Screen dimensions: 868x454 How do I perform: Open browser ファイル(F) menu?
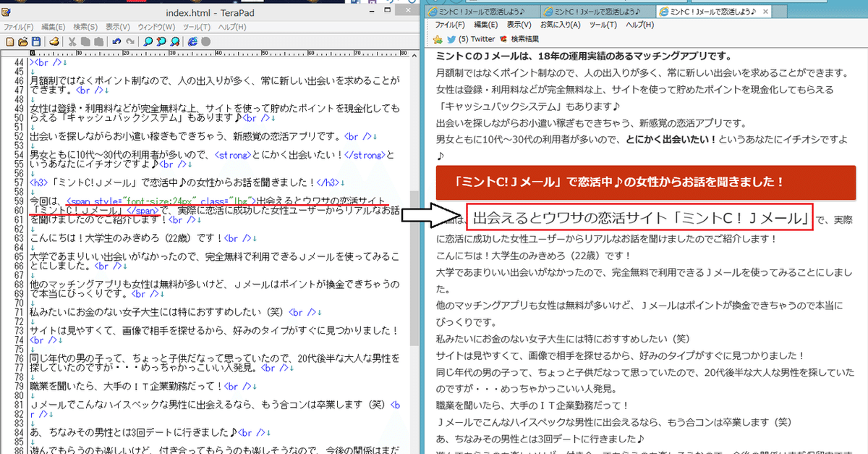click(x=450, y=25)
